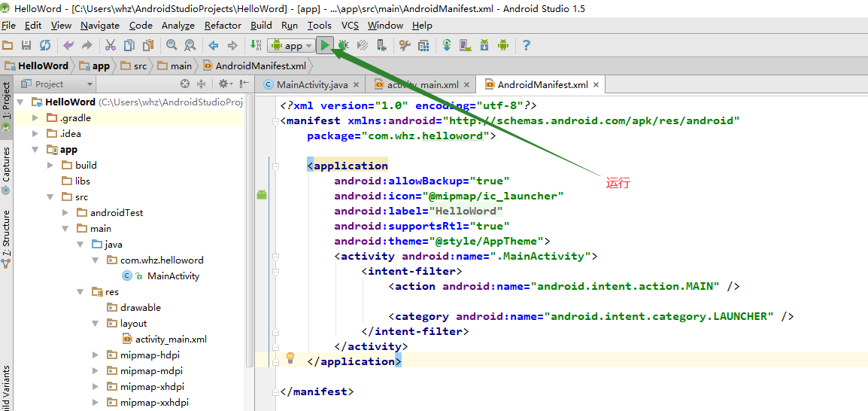Open the Refactor menu

pyautogui.click(x=223, y=26)
